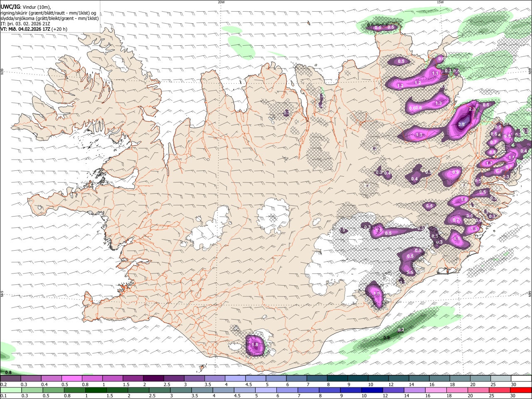Click the 20W longitude label
Viewport: 532px width, 399px height.
221,2
